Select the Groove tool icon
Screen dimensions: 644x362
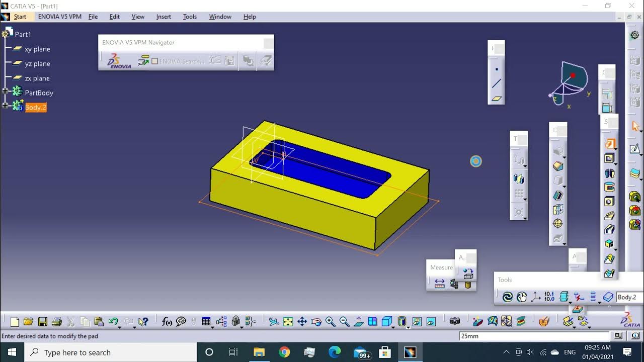[x=609, y=187]
